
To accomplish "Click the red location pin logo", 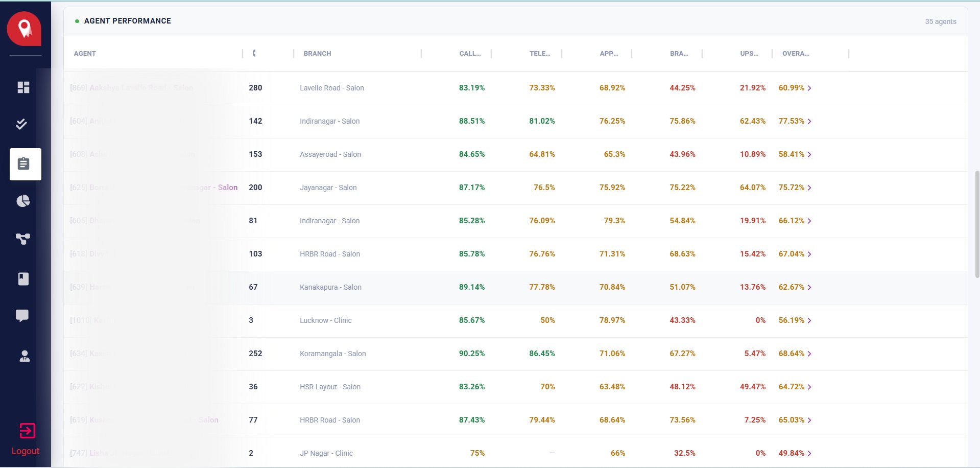I will [24, 29].
